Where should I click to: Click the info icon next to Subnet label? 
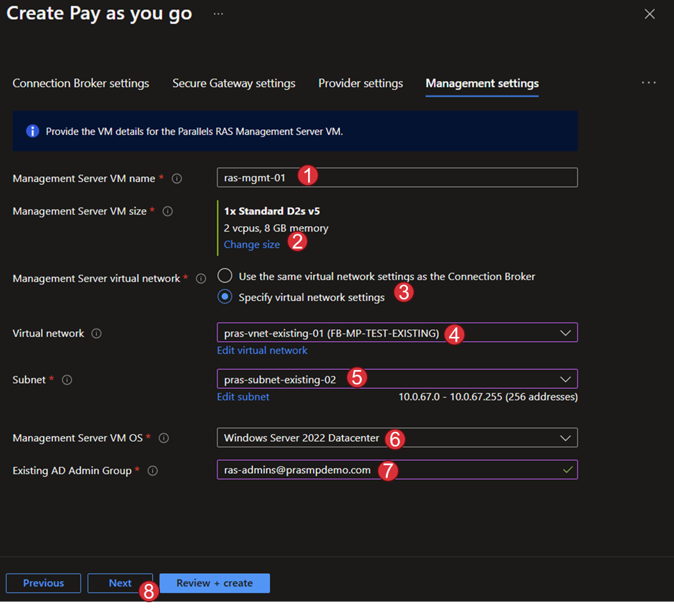(67, 380)
